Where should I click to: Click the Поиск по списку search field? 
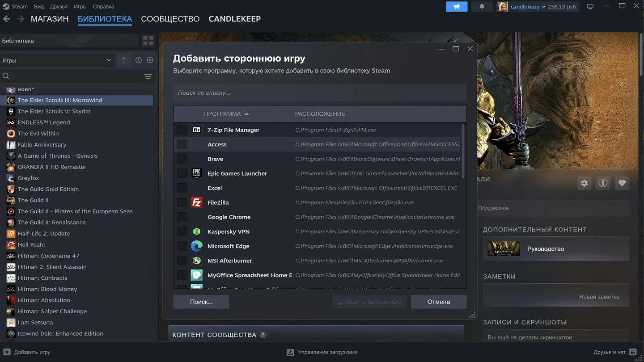click(320, 93)
